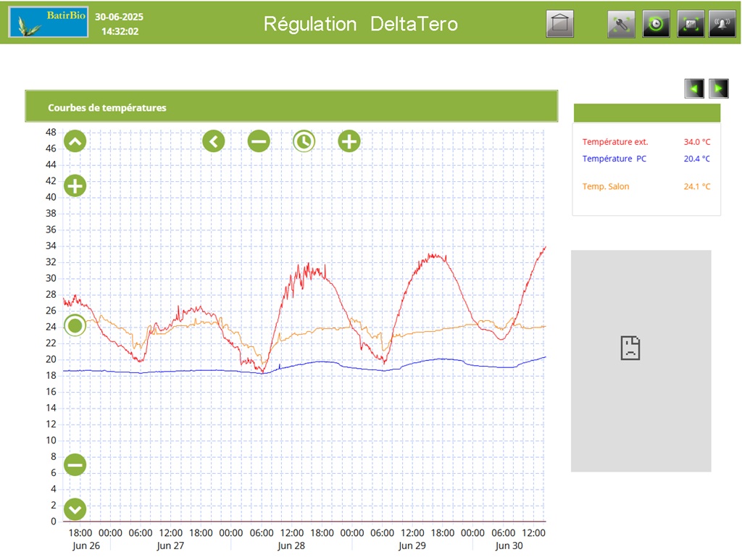Toggle the round reset button on vertical axis

[75, 325]
